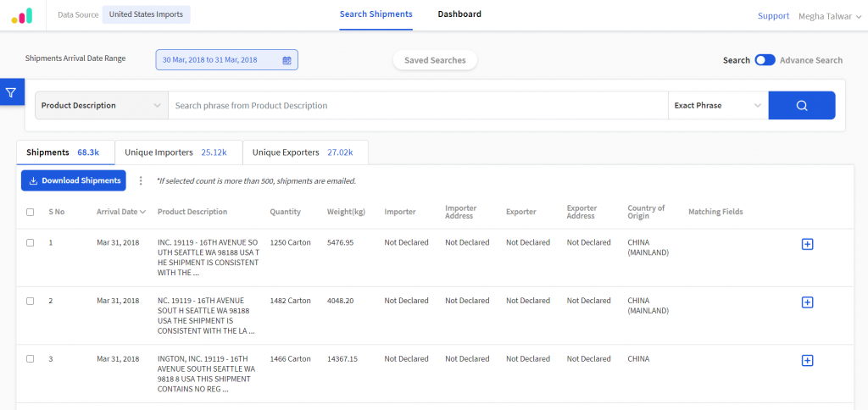Expand shipment row 2 with plus icon

click(x=807, y=302)
